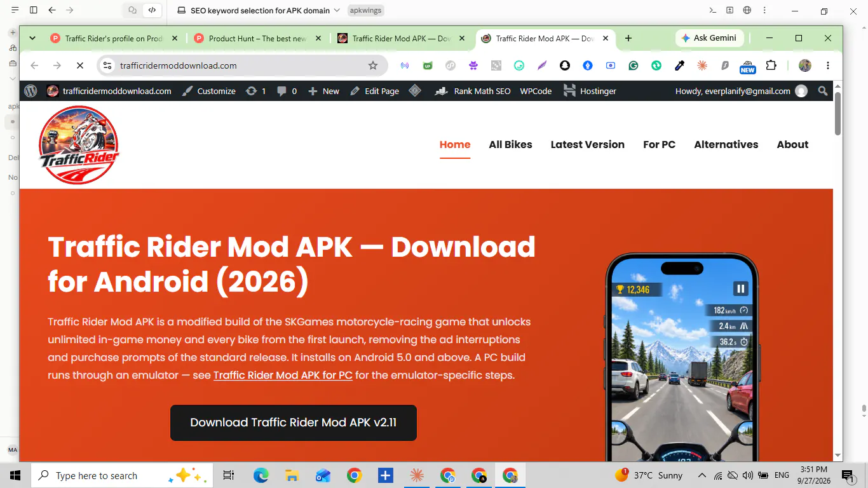This screenshot has height=488, width=868.
Task: Click the extension icon with NEW badge
Action: [748, 66]
